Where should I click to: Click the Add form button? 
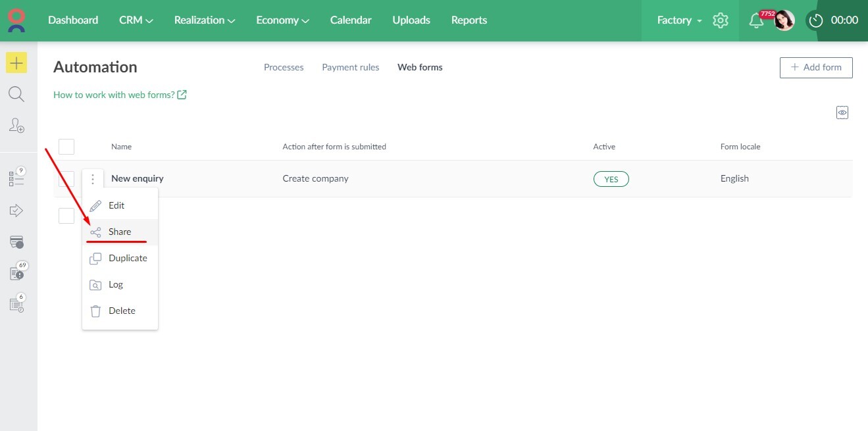[816, 67]
